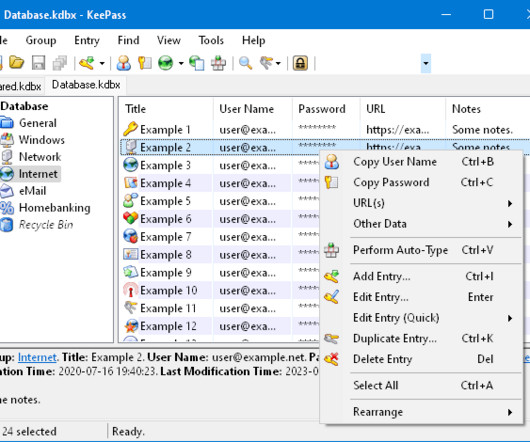Select the Example 11 entry row
Screen dimensions: 530x442
(x=220, y=308)
